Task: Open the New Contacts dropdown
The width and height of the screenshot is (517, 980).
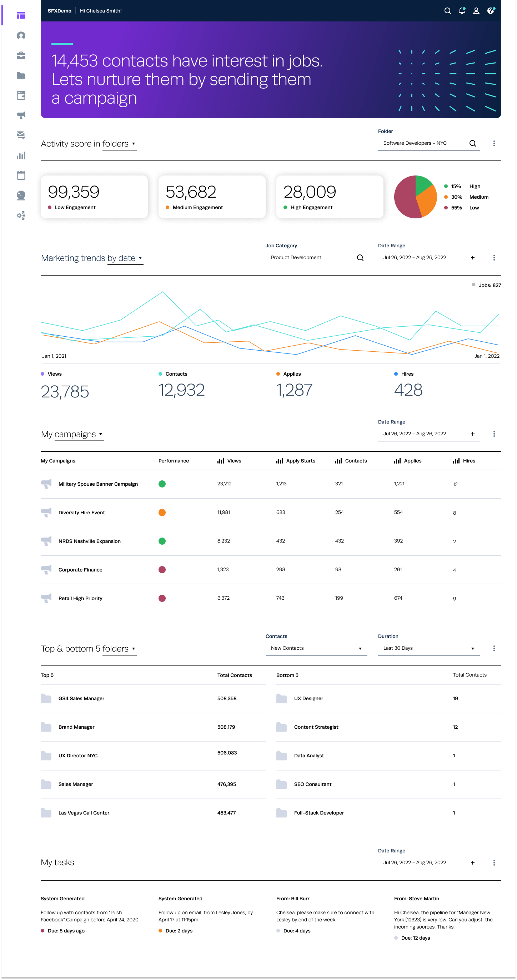Action: tap(316, 648)
